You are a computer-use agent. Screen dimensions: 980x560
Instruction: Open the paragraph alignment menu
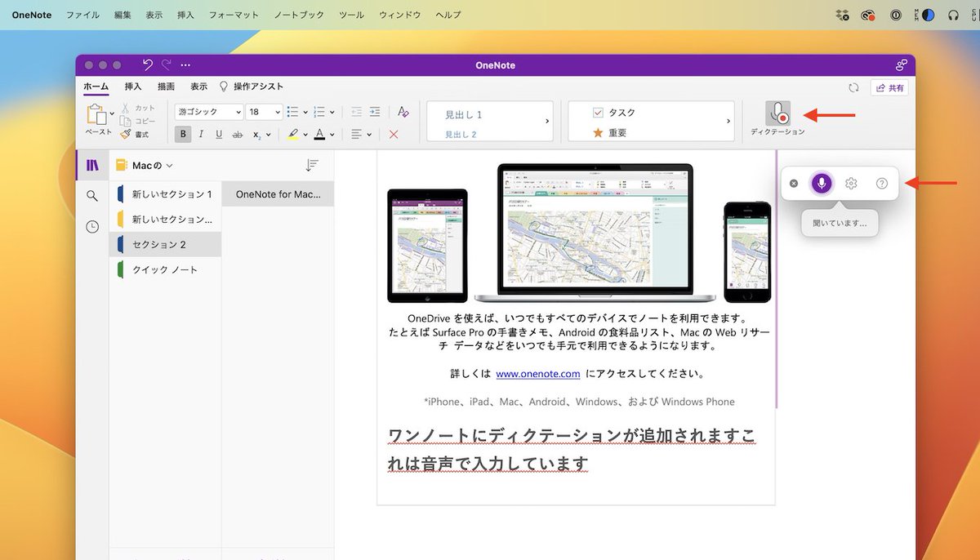click(361, 135)
